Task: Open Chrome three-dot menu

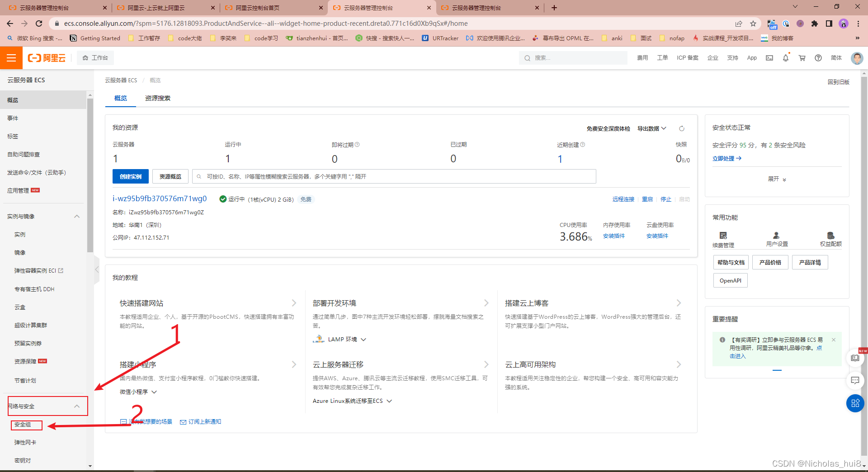Action: [x=858, y=24]
